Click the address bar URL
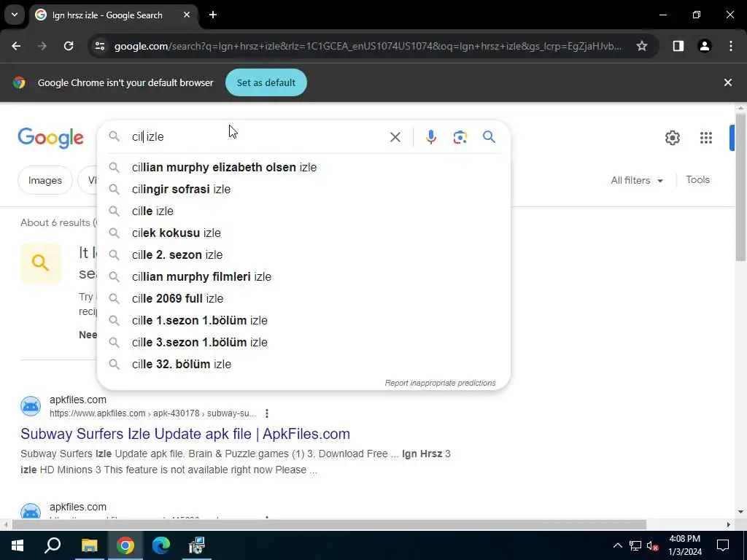This screenshot has width=747, height=560. coord(368,46)
